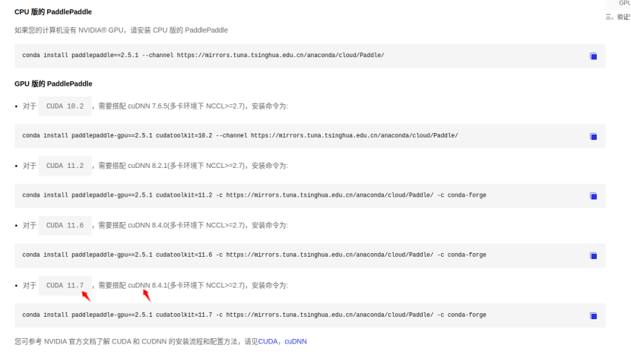
Task: Click the CUDA 11.2 code label
Action: click(65, 166)
